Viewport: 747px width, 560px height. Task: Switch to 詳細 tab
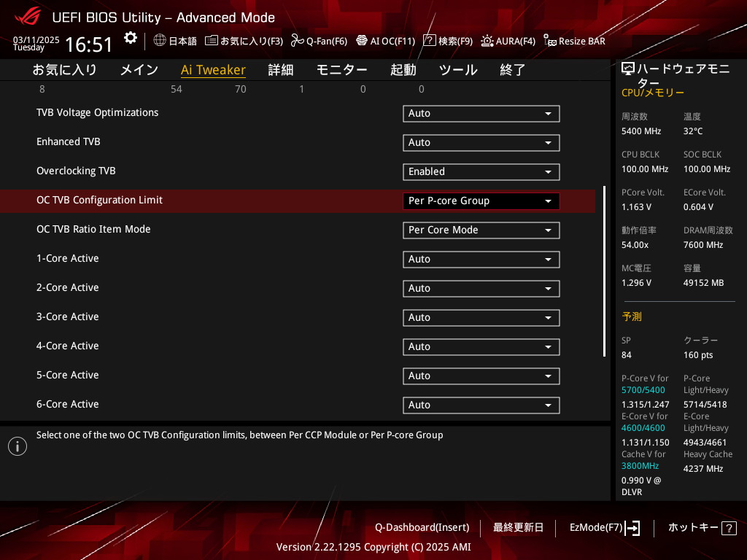281,70
